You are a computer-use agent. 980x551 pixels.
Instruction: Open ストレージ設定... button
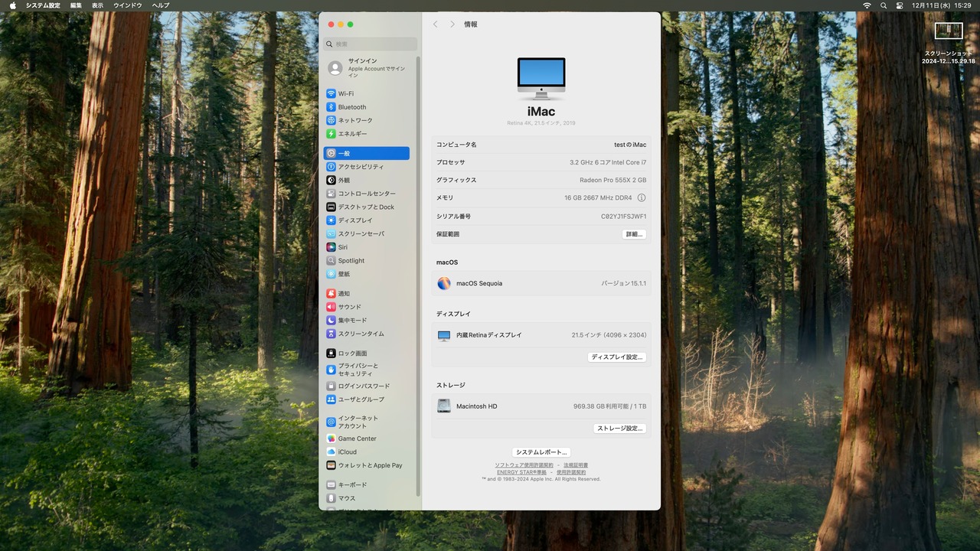[x=620, y=429]
